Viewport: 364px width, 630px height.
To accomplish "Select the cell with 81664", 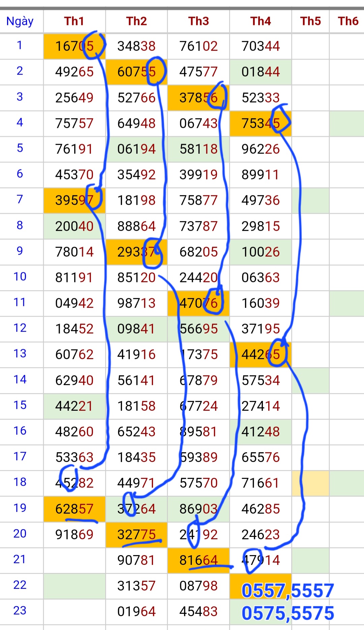I will [x=199, y=560].
